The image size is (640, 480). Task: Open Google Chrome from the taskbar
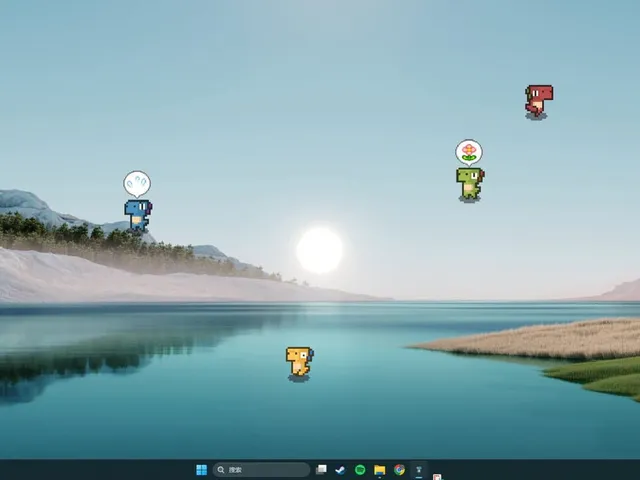400,470
